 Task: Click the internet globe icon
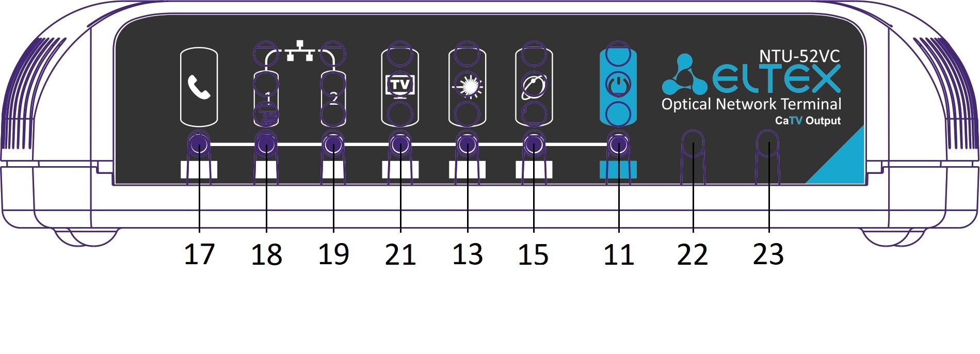point(534,87)
